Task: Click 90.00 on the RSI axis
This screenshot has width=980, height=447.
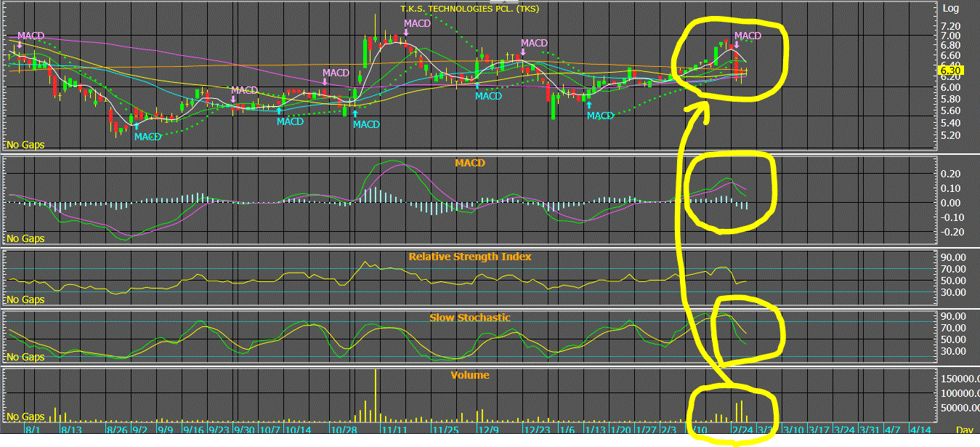Action: [953, 257]
